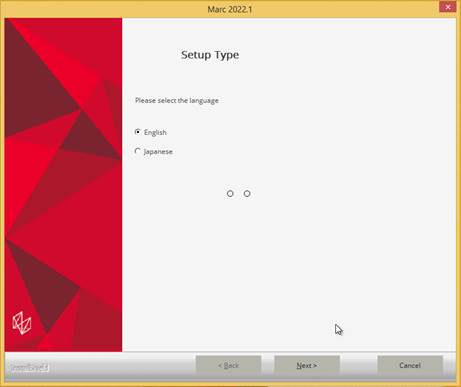Go back using the < Back button

228,365
